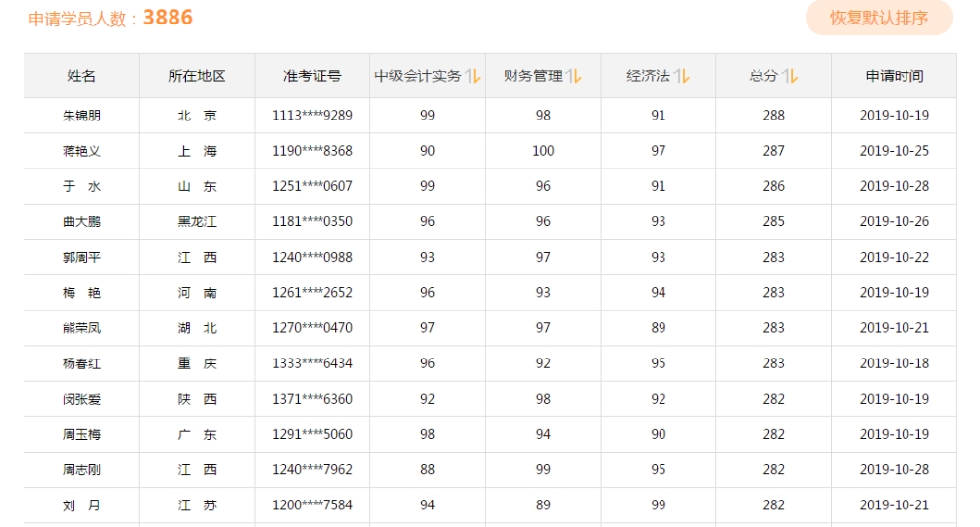The height and width of the screenshot is (527, 980).
Task: Click applicant count 3886
Action: point(168,17)
